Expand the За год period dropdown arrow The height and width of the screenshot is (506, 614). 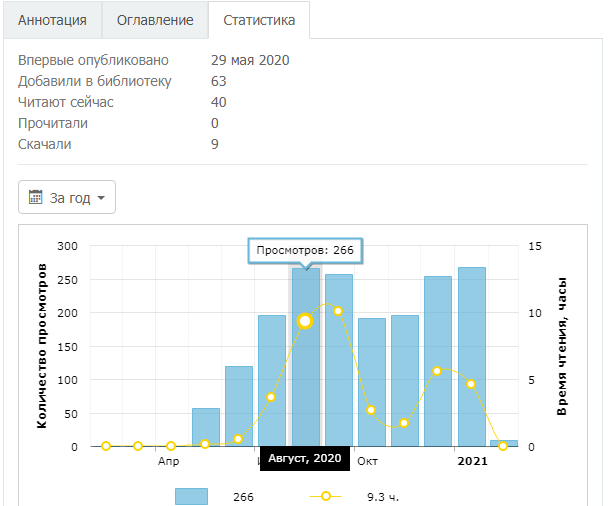[x=101, y=198]
